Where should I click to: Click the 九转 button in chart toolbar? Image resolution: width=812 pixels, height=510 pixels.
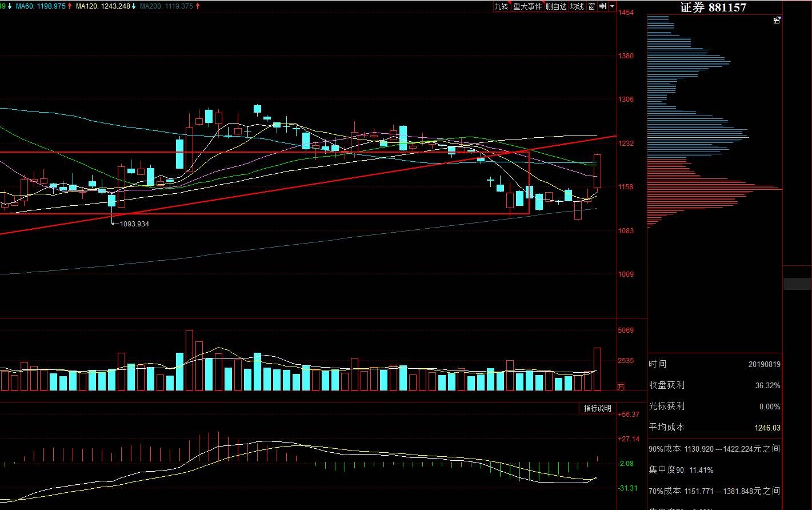(x=501, y=6)
